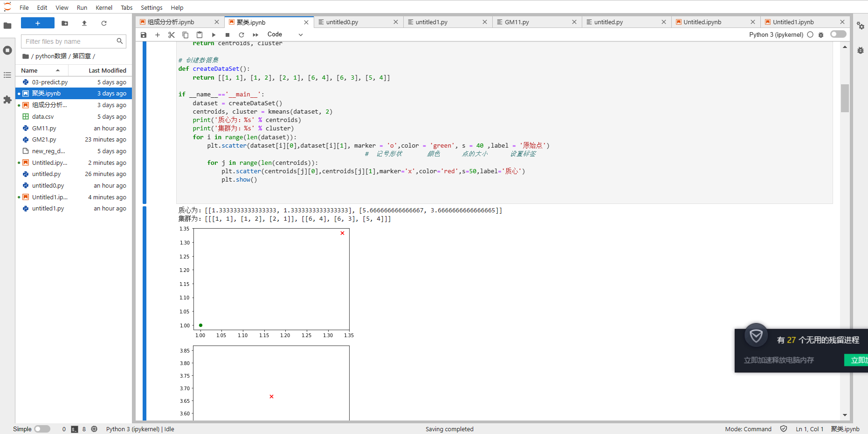
Task: Interrupt the kernel with stop button
Action: coord(227,35)
